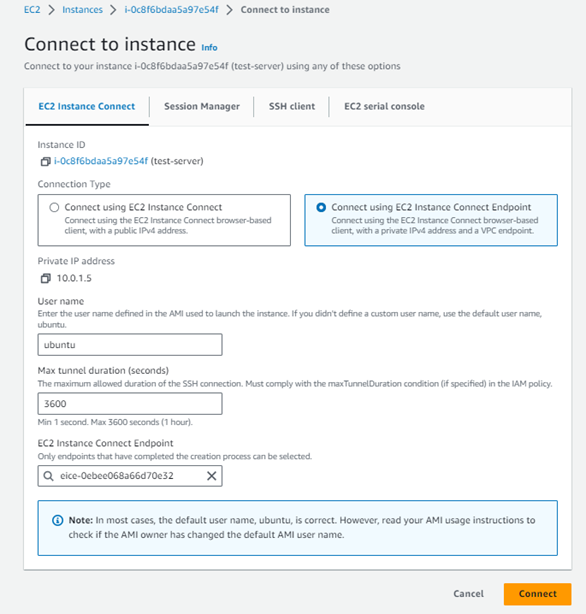Clear the selected endpoint with X icon
The width and height of the screenshot is (586, 614).
click(x=212, y=476)
